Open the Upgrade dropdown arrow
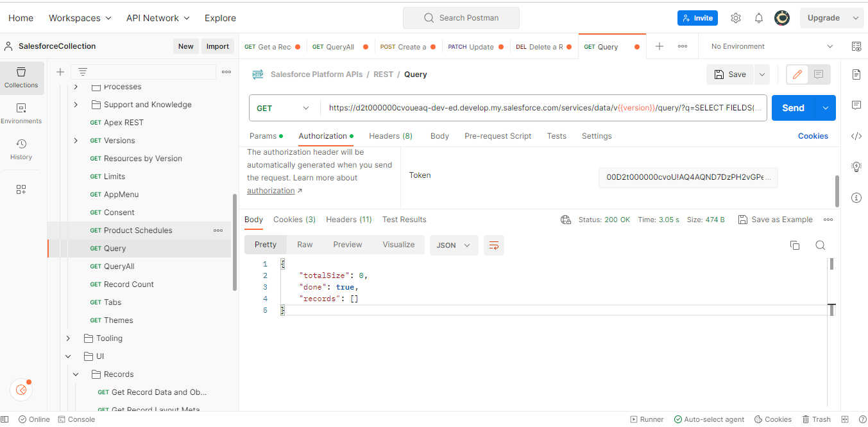Viewport: 868px width, 427px height. pyautogui.click(x=856, y=18)
